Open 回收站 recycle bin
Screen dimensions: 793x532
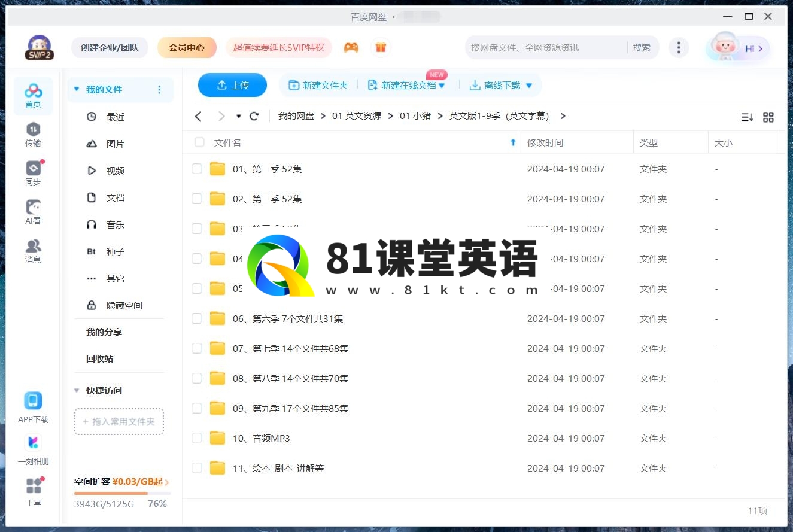pos(99,359)
